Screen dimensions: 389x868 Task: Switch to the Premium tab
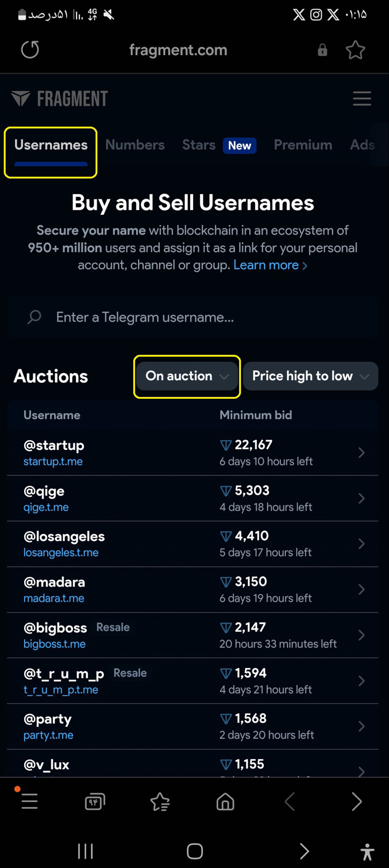303,145
